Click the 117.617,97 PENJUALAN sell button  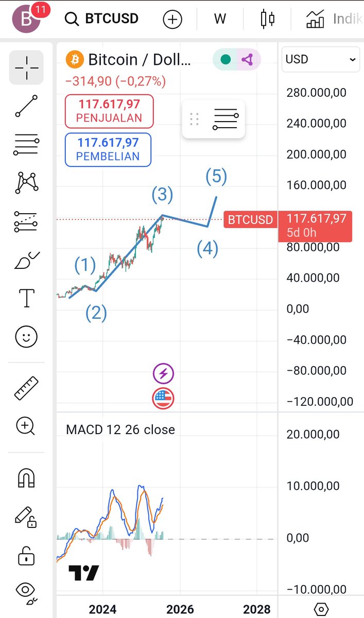[109, 111]
